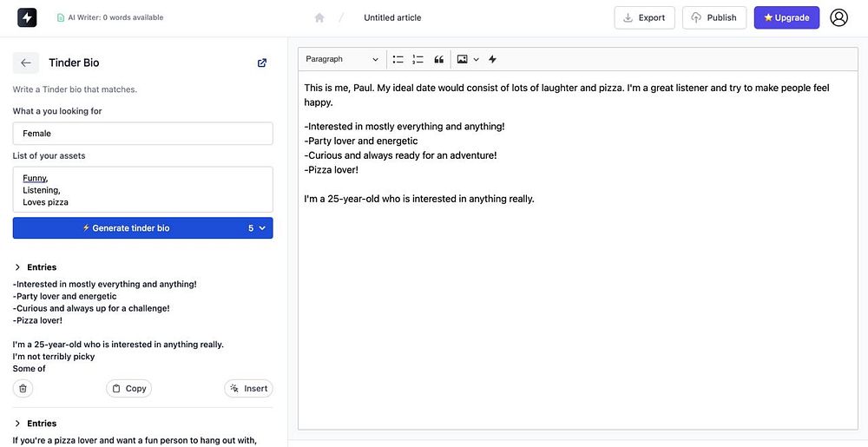Click the 'List of your assets' text area
Image resolution: width=868 pixels, height=447 pixels.
pos(143,190)
